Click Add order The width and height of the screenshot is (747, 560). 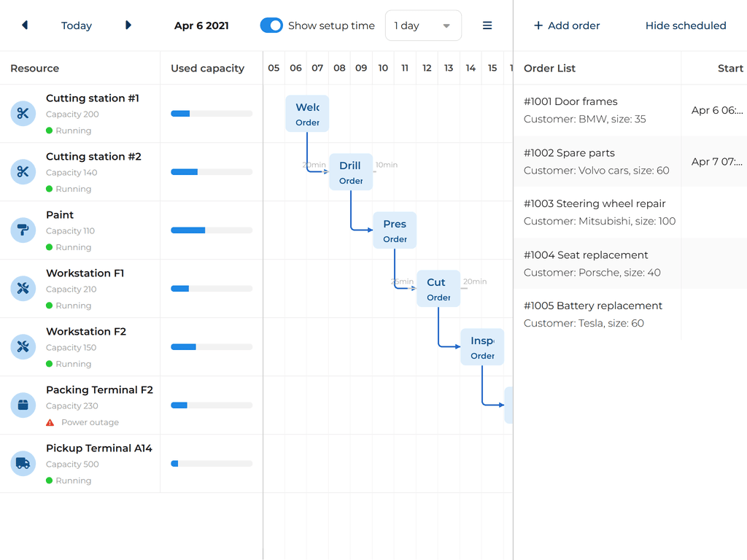[x=567, y=26]
